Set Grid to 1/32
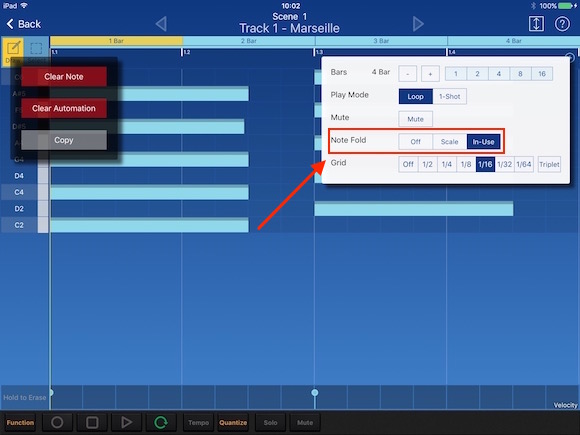Screen dimensions: 580x435 (505, 164)
